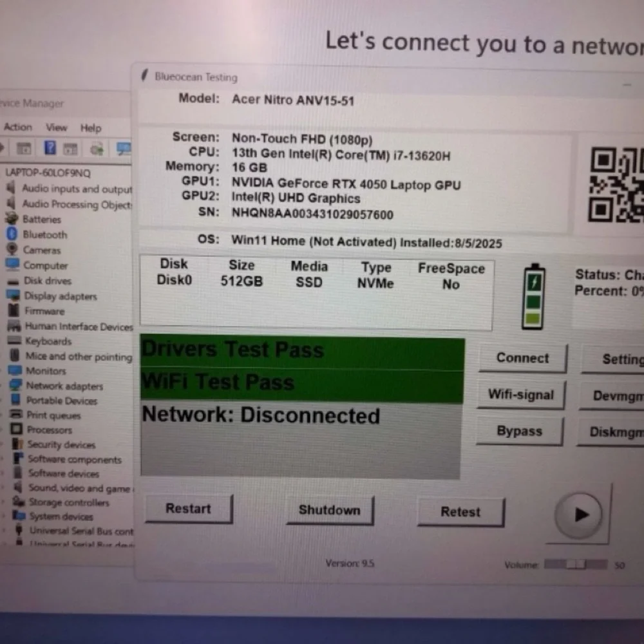Viewport: 644px width, 644px height.
Task: Click the scan for hardware changes toolbar icon
Action: click(97, 148)
